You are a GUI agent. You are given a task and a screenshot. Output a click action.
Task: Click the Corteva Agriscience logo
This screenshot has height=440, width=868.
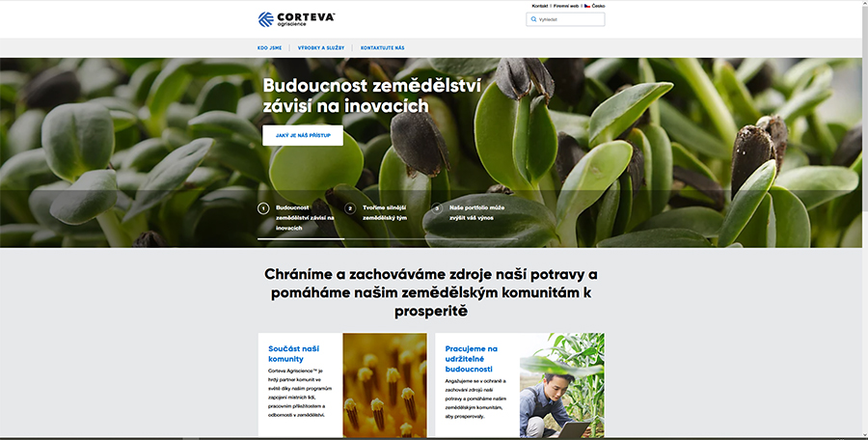point(296,19)
